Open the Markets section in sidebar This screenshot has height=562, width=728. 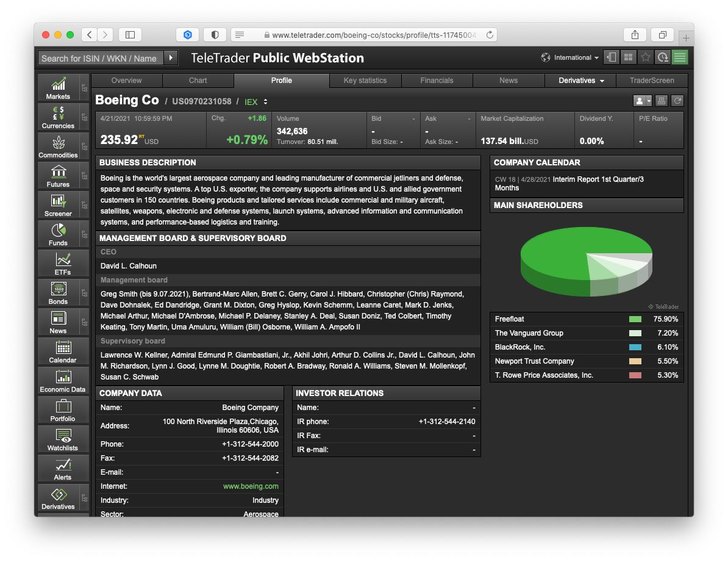58,88
